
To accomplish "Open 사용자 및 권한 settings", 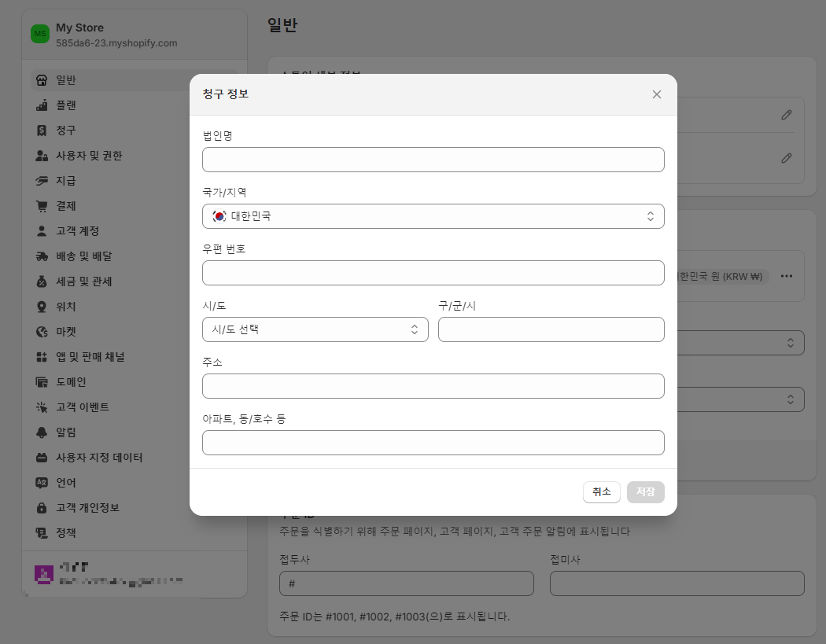I will 135,156.
